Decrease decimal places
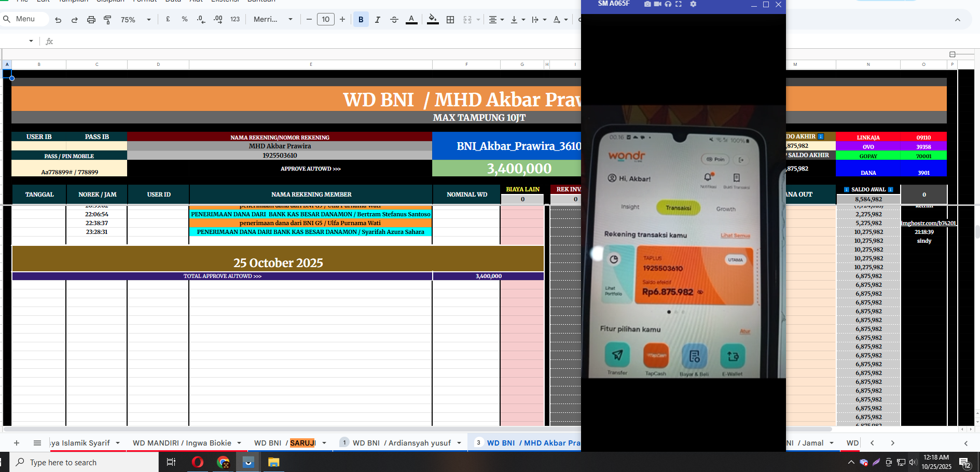The height and width of the screenshot is (472, 980). [201, 19]
